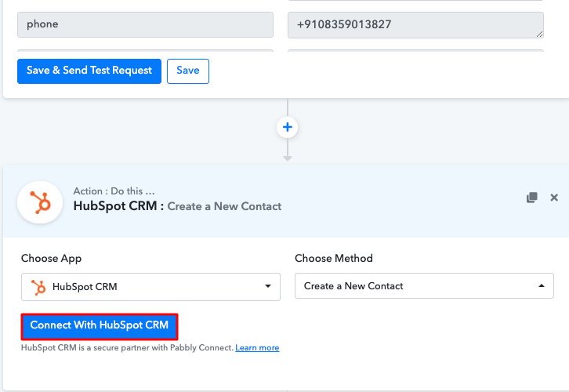
Task: Open the Choose App HubSpot CRM dropdown
Action: pos(150,287)
